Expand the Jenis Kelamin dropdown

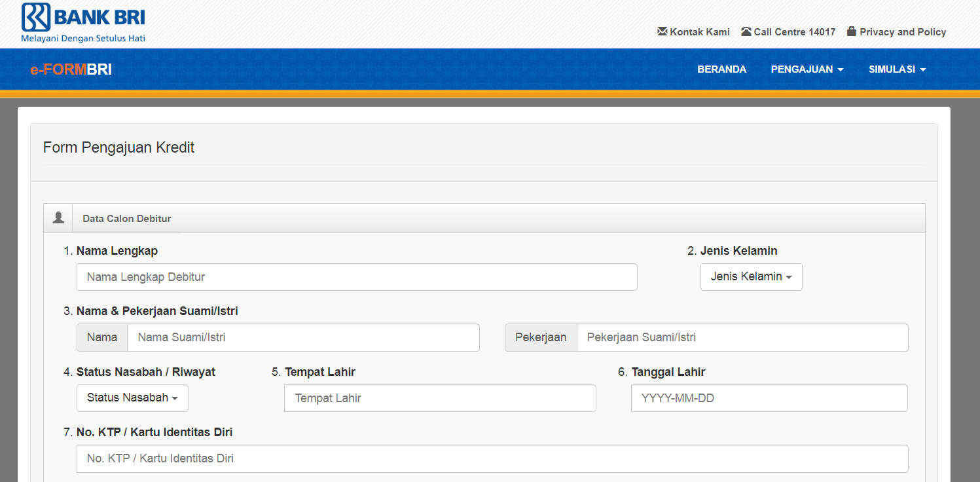[x=752, y=277]
